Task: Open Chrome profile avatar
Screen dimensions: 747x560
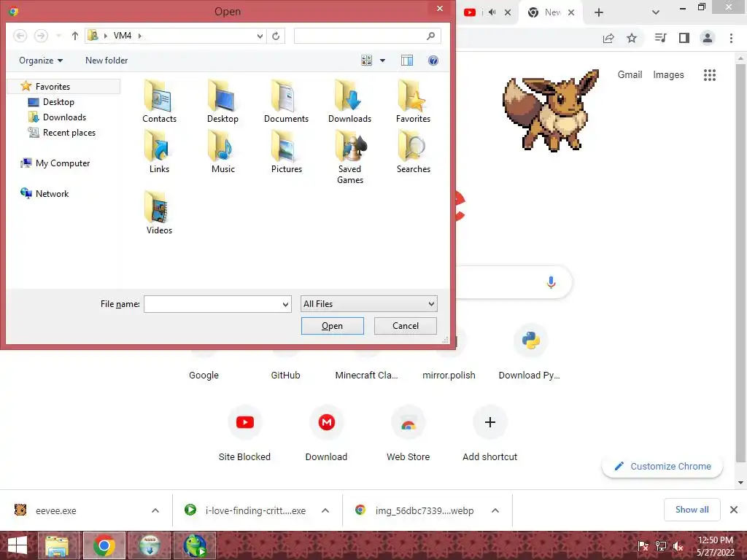Action: (708, 38)
